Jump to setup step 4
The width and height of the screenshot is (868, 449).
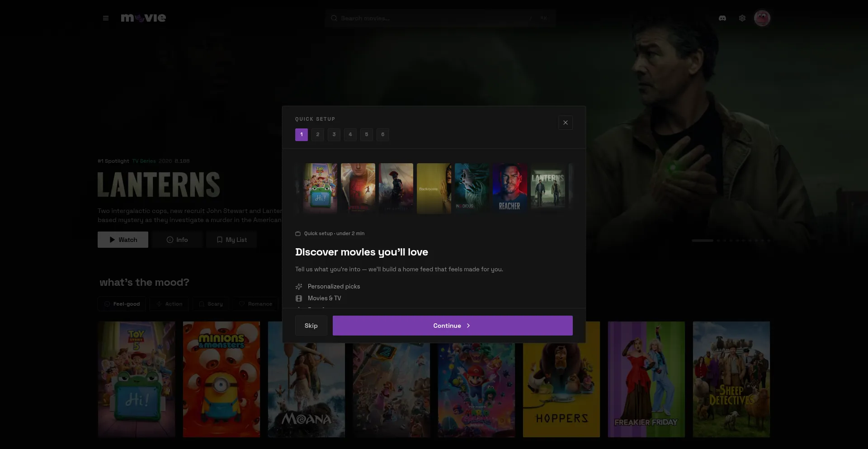350,135
